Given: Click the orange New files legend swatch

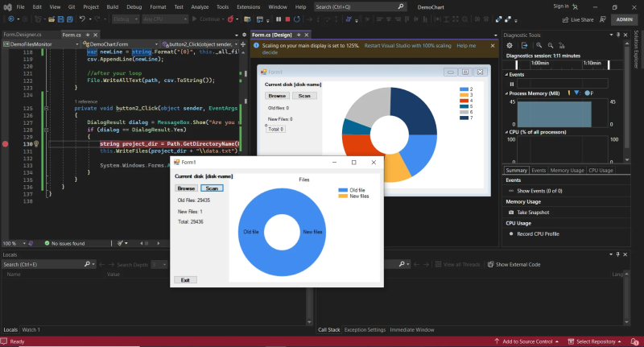Looking at the screenshot, I should click(343, 196).
